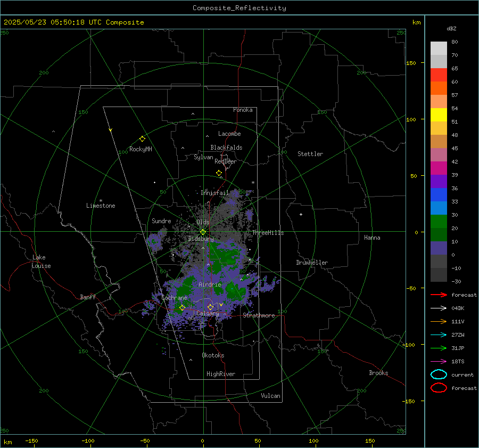Click the Brooks city label

378,373
